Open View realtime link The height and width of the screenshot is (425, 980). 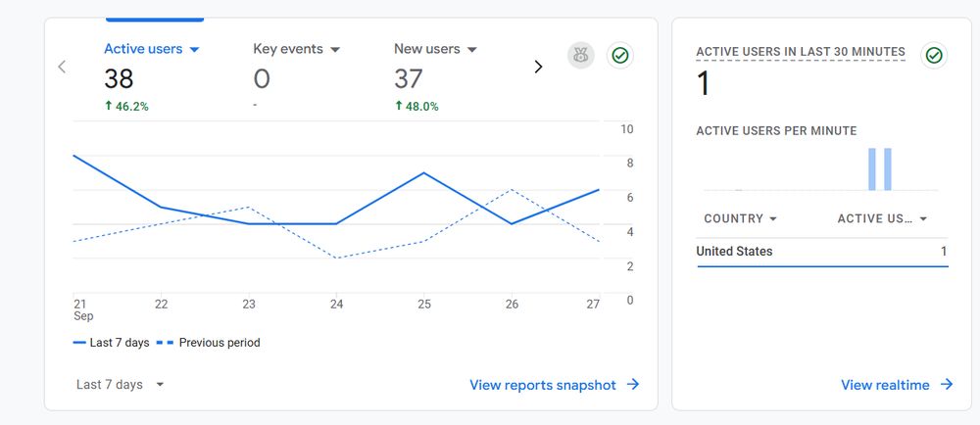tap(885, 385)
